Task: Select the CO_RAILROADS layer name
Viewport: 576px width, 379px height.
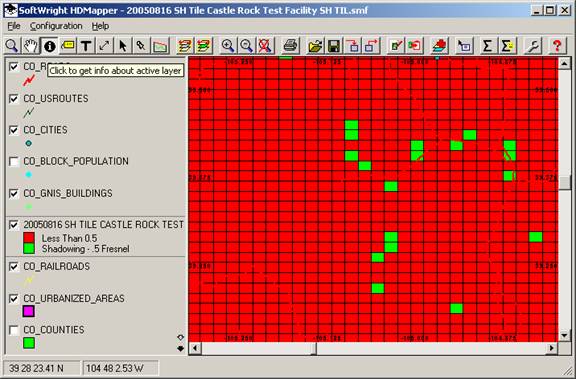Action: point(57,266)
